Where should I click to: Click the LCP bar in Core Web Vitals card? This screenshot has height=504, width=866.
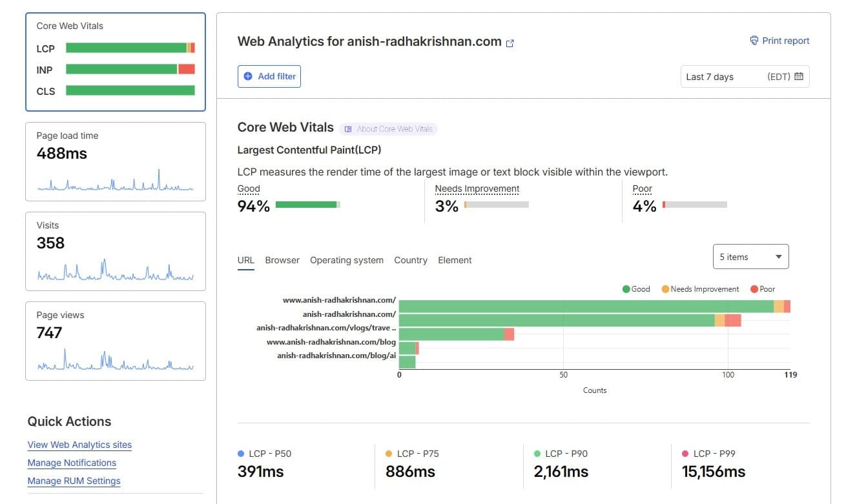coord(130,48)
